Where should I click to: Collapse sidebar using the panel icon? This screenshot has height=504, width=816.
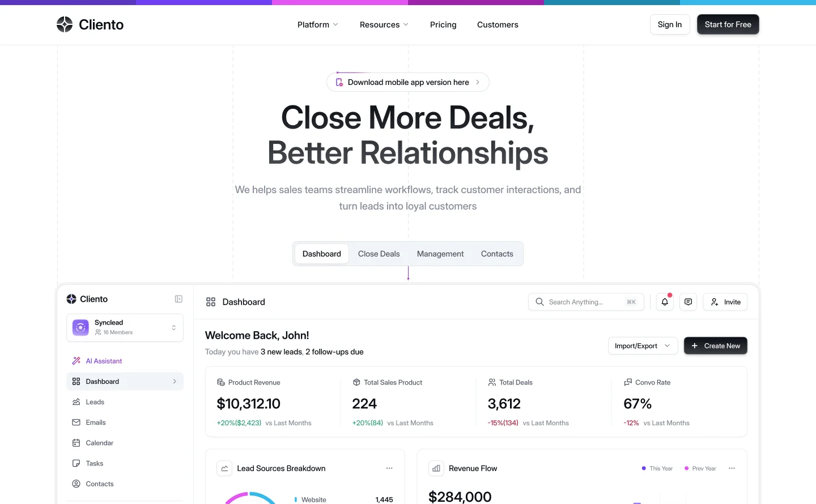pyautogui.click(x=178, y=299)
